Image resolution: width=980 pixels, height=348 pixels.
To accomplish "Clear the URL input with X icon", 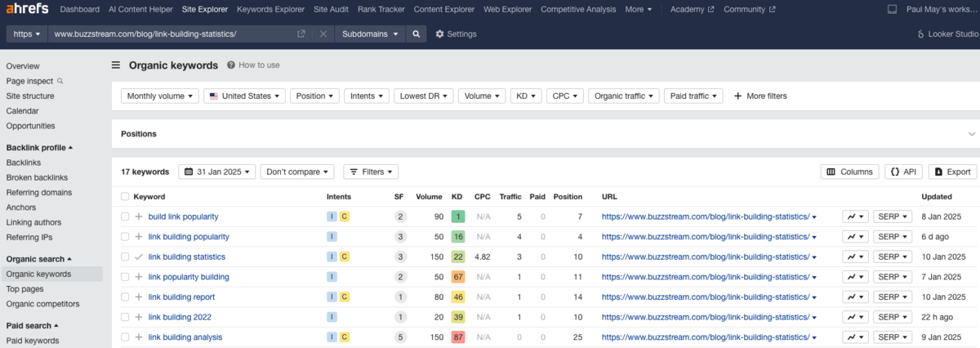I will pyautogui.click(x=323, y=34).
